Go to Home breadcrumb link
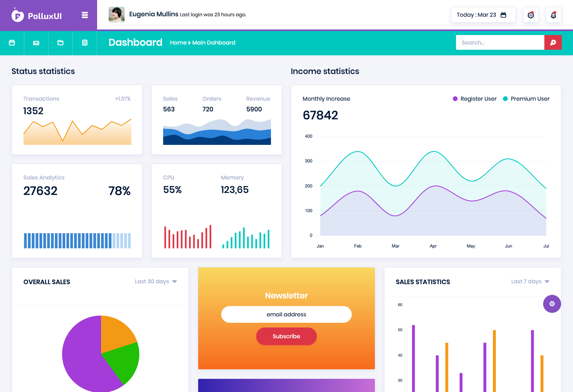 tap(178, 43)
